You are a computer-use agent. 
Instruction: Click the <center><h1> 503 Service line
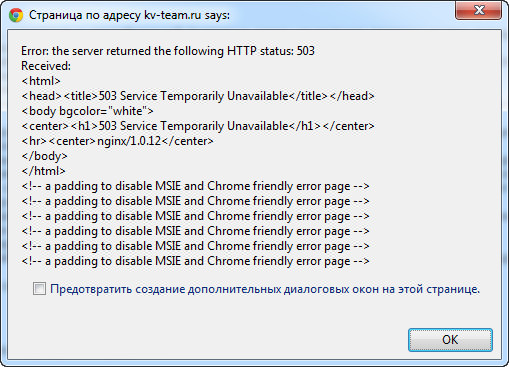(198, 126)
